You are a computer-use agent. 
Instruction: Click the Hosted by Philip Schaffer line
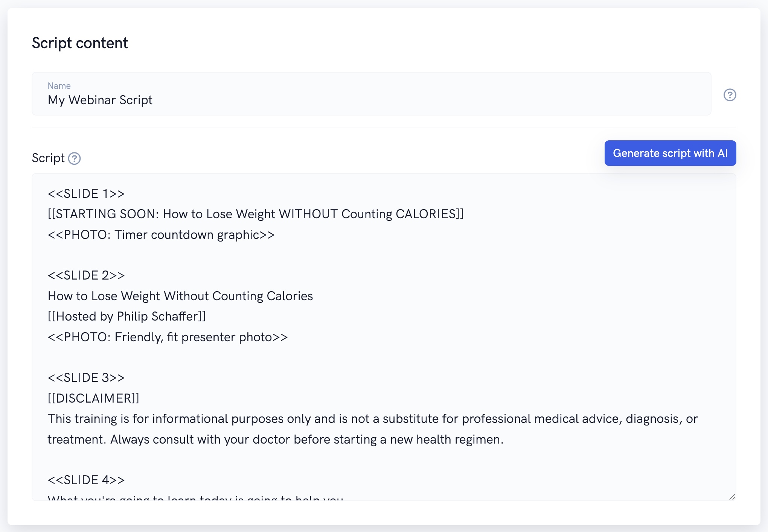coord(127,316)
